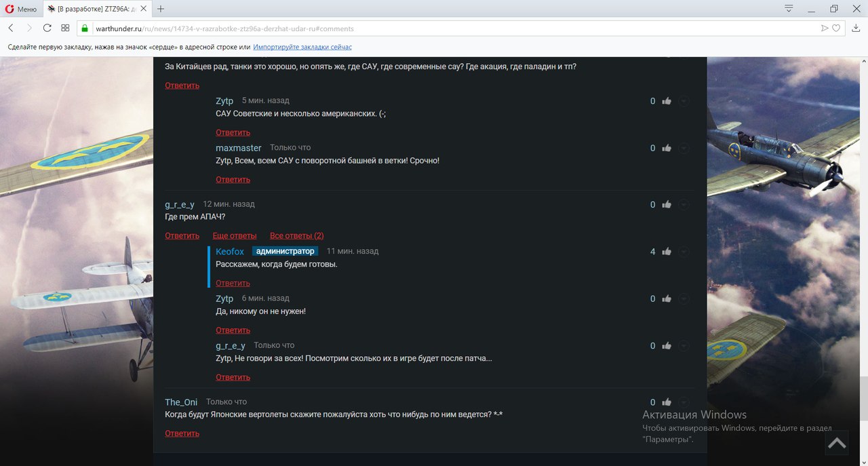This screenshot has height=466, width=868.
Task: Open Keofox administrator profile
Action: [x=230, y=252]
